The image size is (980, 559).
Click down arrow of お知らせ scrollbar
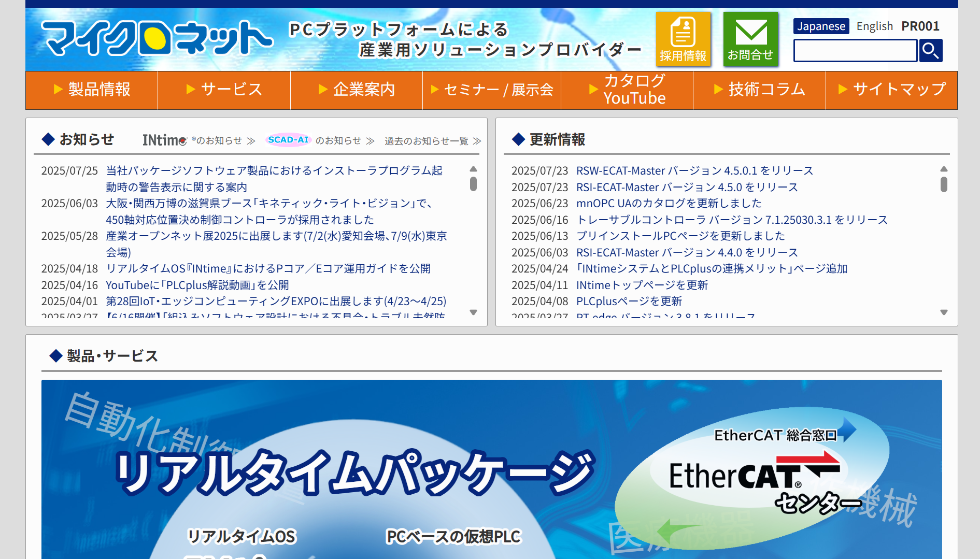tap(473, 312)
